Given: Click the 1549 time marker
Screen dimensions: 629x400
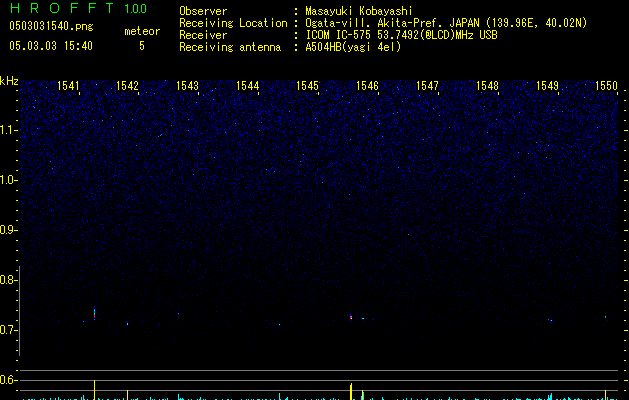Looking at the screenshot, I should pyautogui.click(x=547, y=86).
